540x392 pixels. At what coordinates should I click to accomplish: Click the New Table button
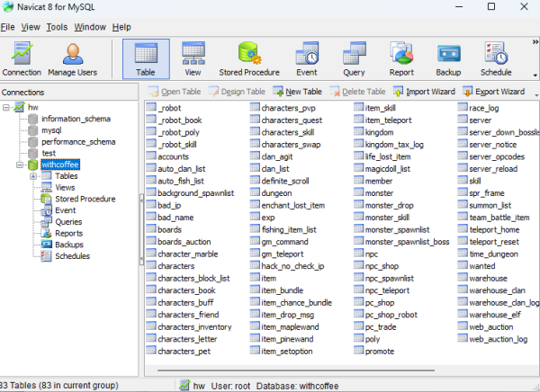click(297, 92)
